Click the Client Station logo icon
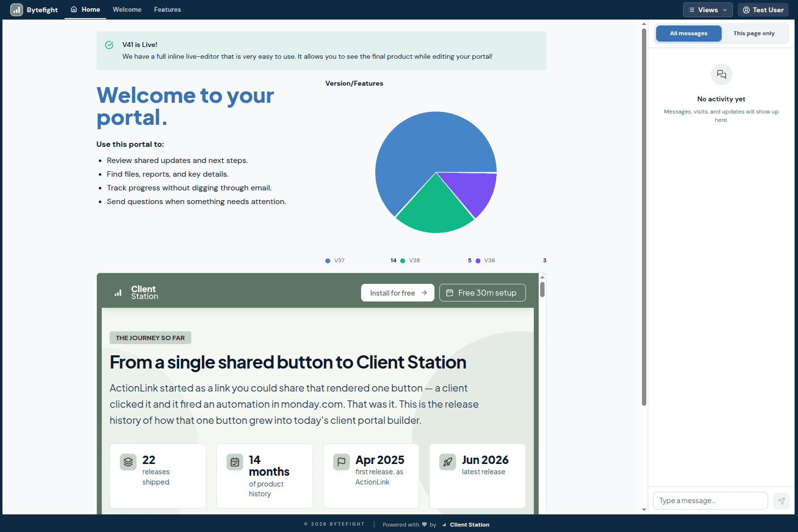The image size is (798, 532). coord(118,293)
